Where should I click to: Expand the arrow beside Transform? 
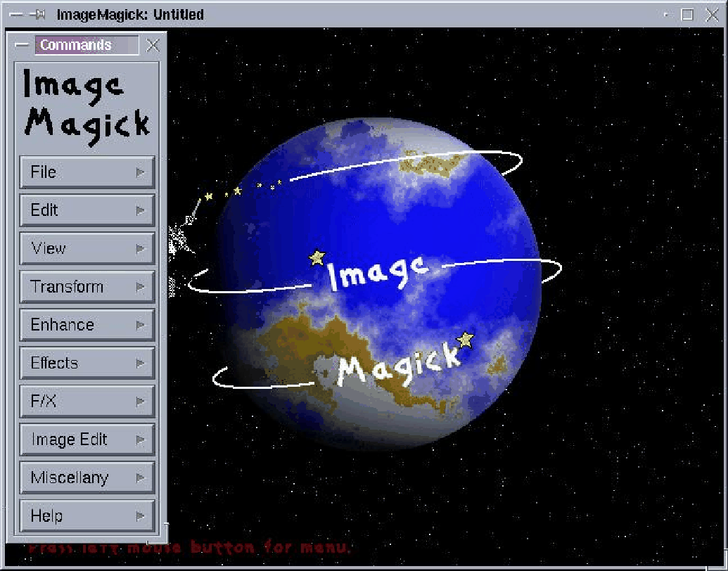point(140,287)
